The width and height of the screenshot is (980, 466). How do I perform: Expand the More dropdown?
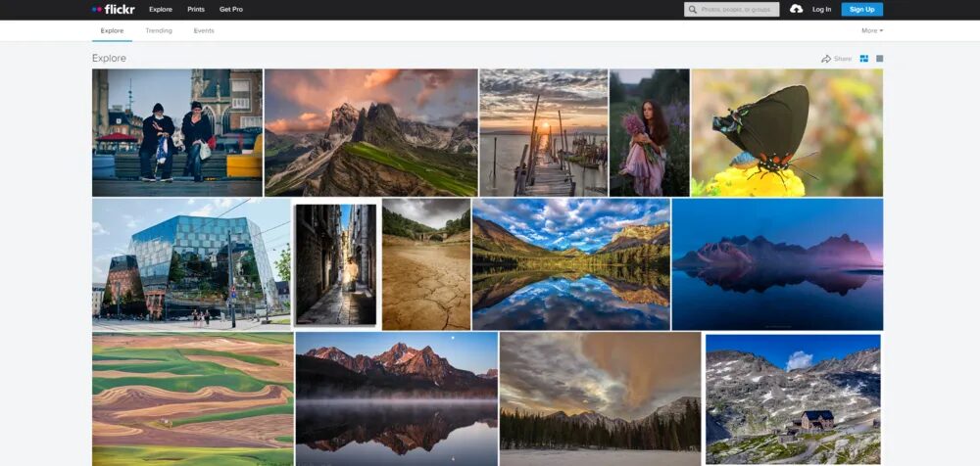click(872, 30)
